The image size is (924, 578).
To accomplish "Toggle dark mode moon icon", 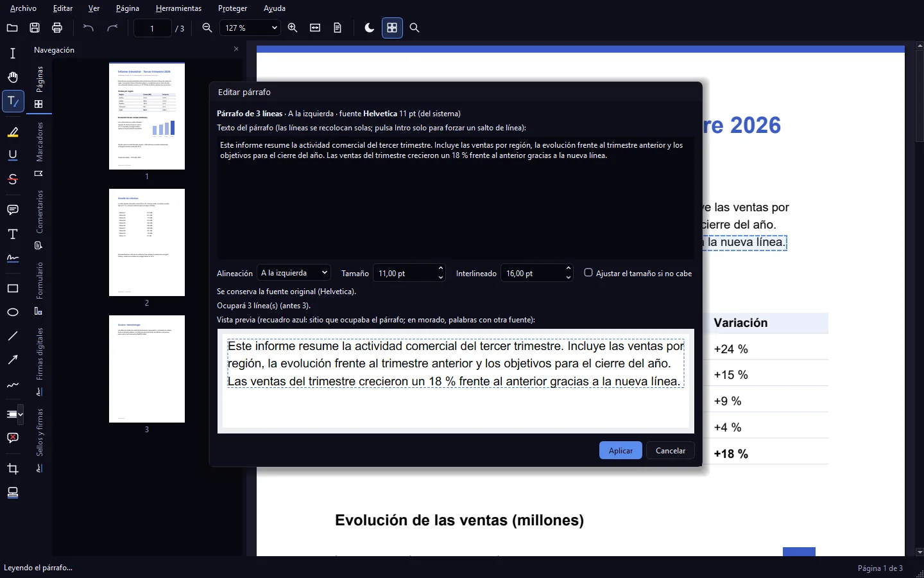I will coord(370,28).
